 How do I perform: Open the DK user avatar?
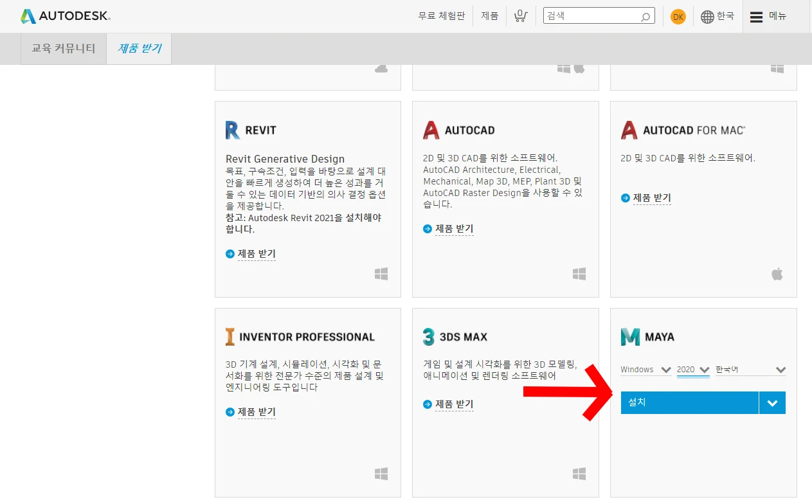pos(678,17)
